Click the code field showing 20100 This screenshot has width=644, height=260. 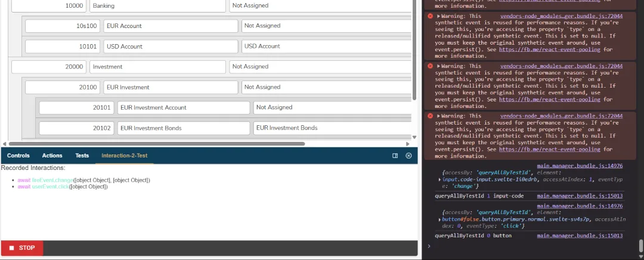click(63, 88)
